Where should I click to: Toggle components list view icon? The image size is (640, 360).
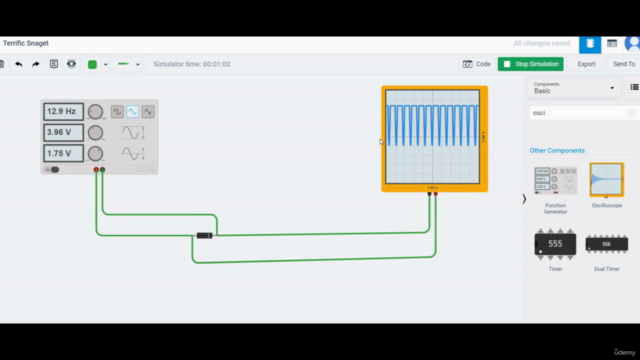(x=634, y=87)
